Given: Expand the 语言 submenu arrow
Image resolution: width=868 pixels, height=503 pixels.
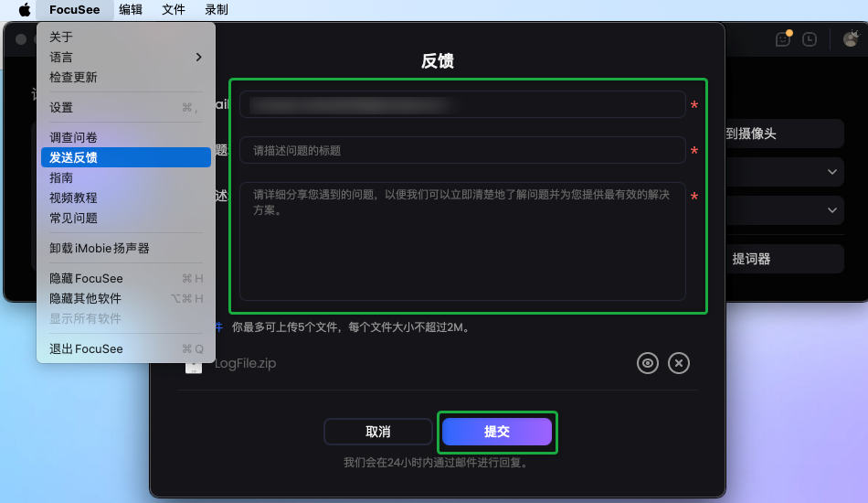Looking at the screenshot, I should click(x=198, y=57).
